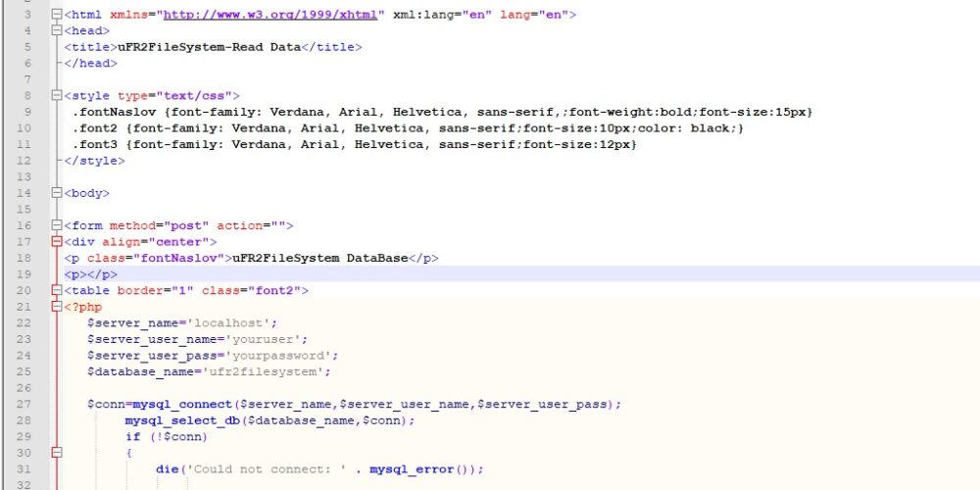
Task: Collapse the brace fold on line 30
Action: 57,453
